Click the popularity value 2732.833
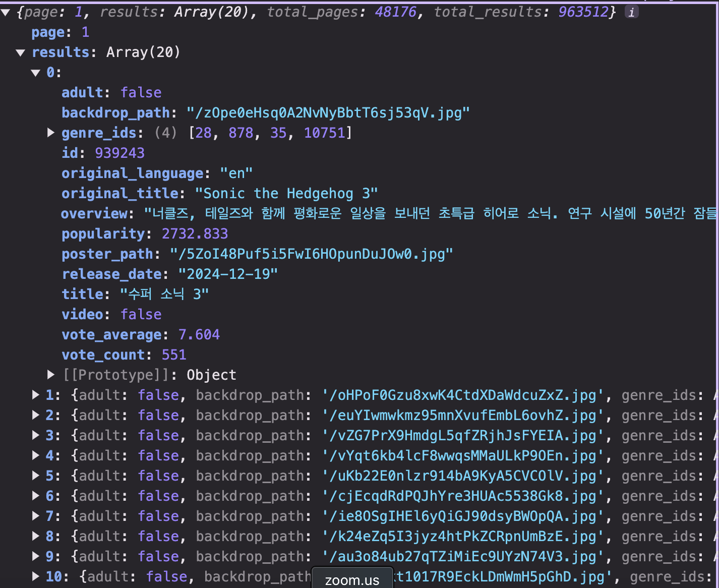719x588 pixels. [195, 234]
